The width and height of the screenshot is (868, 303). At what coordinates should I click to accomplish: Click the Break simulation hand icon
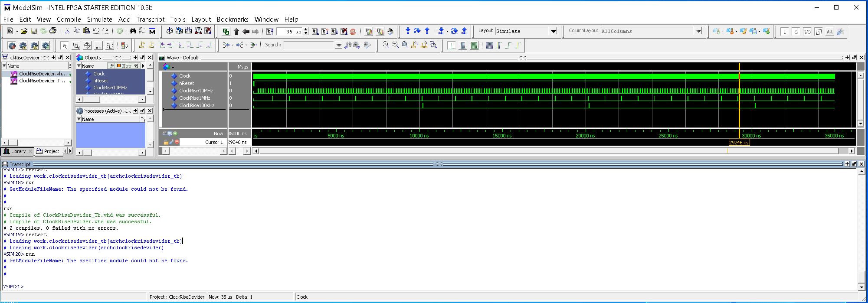[390, 31]
